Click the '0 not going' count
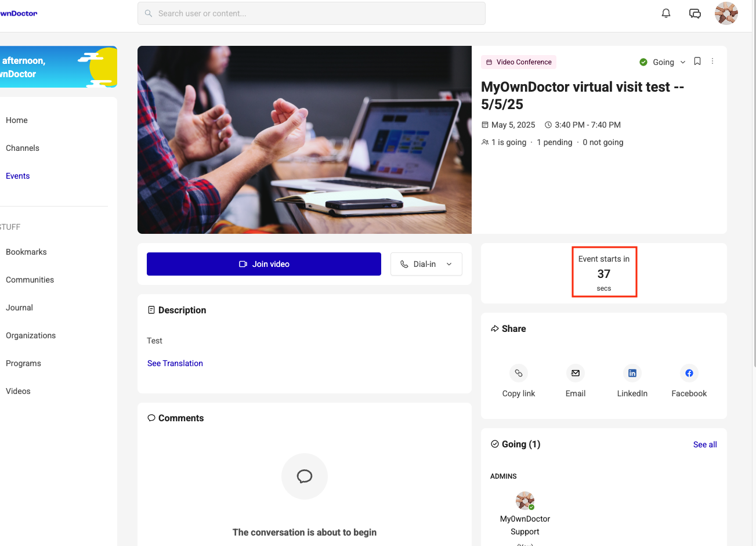Screen dimensions: 756x546 point(603,142)
